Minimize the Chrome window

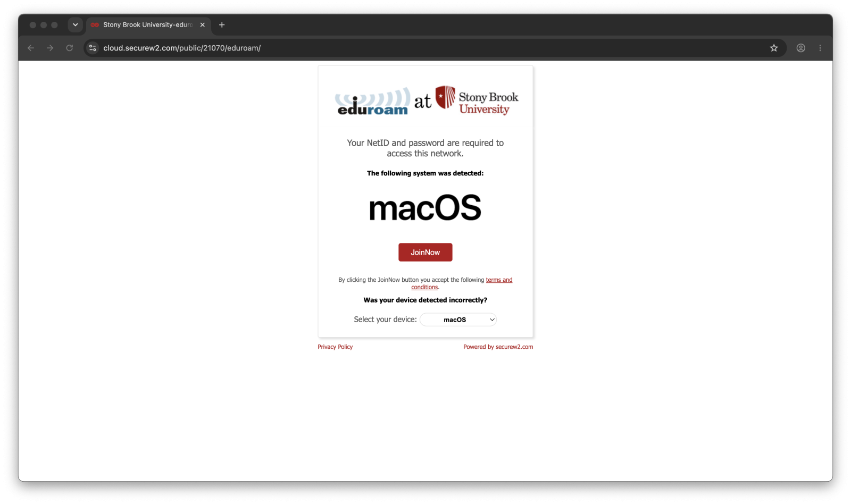coord(44,25)
